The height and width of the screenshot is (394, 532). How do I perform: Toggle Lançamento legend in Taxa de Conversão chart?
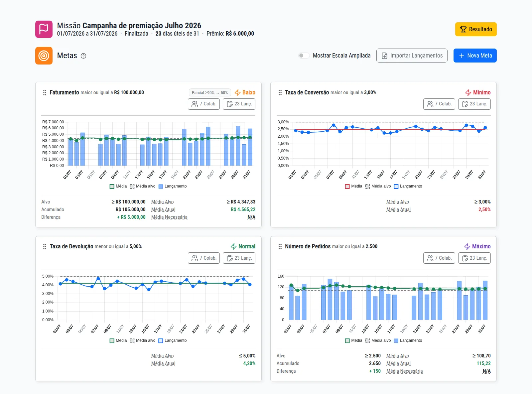coord(408,186)
